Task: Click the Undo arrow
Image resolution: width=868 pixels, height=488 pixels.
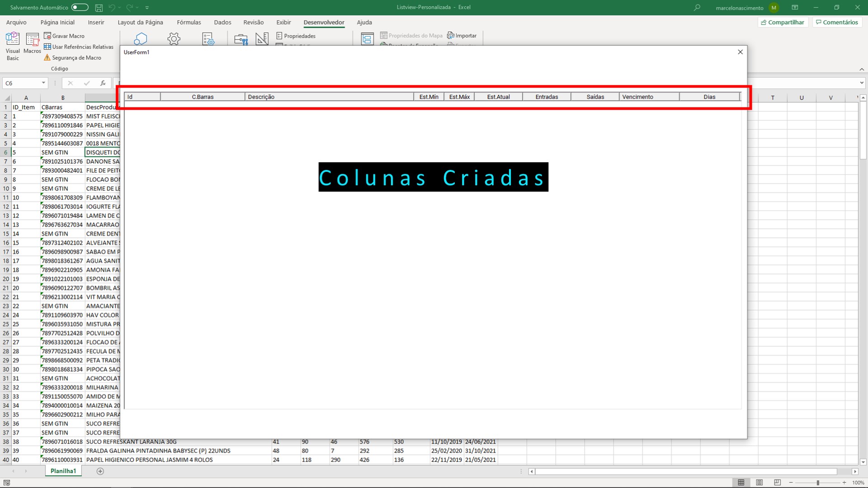Action: pos(112,7)
